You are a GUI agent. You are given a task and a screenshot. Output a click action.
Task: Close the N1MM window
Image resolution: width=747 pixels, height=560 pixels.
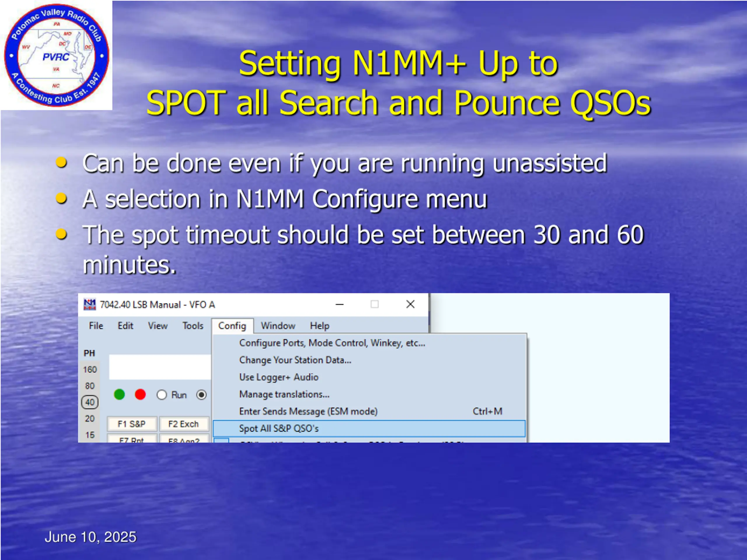410,304
